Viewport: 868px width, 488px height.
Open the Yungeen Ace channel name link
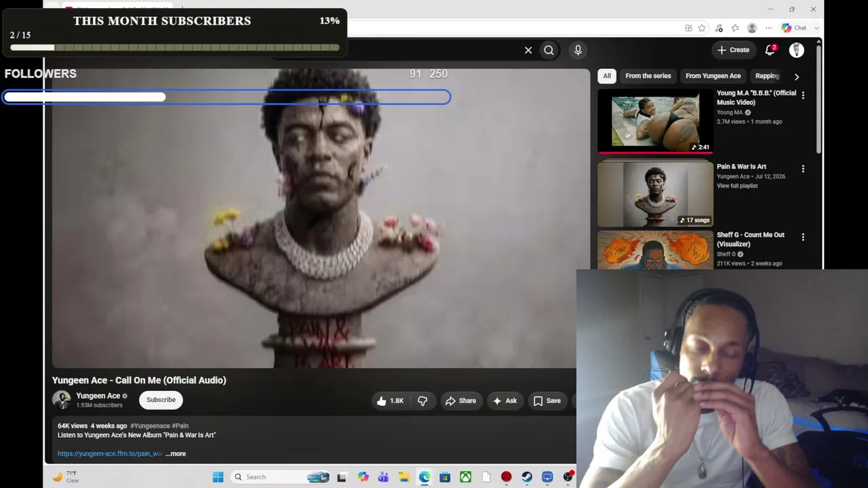pos(98,396)
